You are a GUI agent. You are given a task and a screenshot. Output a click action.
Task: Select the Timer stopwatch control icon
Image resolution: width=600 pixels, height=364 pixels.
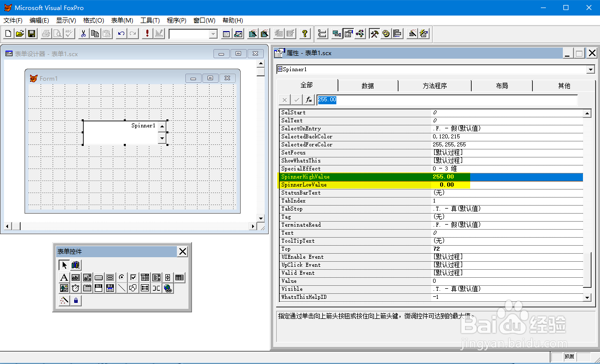(76, 288)
